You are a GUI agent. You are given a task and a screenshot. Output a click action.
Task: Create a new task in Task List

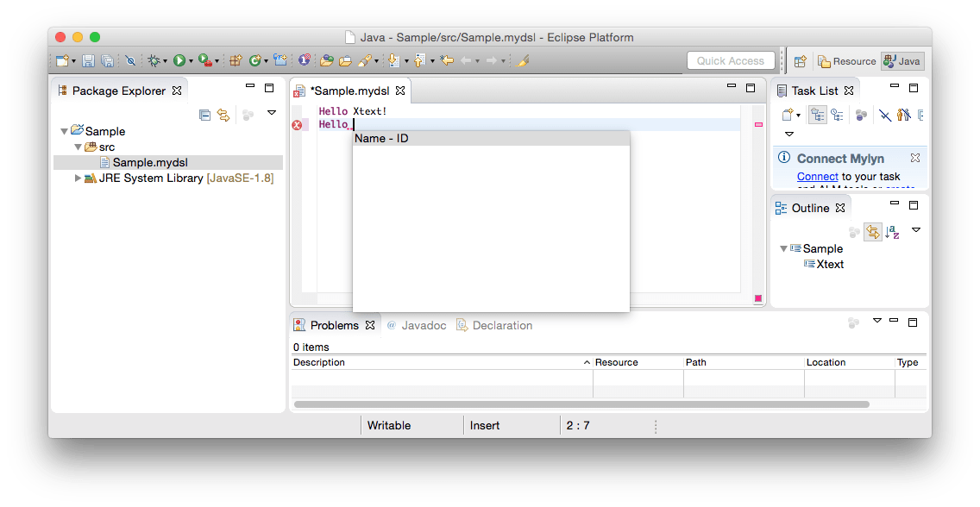point(788,115)
